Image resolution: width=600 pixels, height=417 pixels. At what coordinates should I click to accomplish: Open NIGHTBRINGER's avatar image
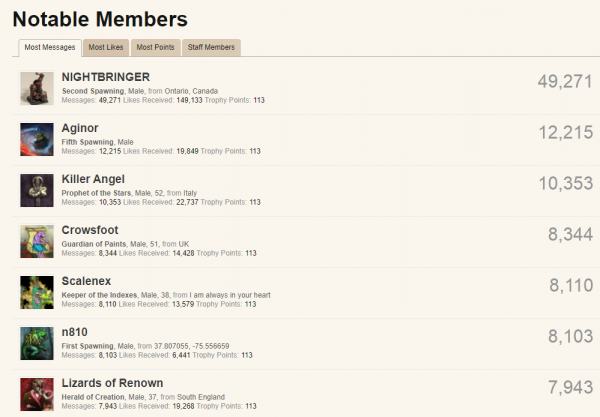36,88
